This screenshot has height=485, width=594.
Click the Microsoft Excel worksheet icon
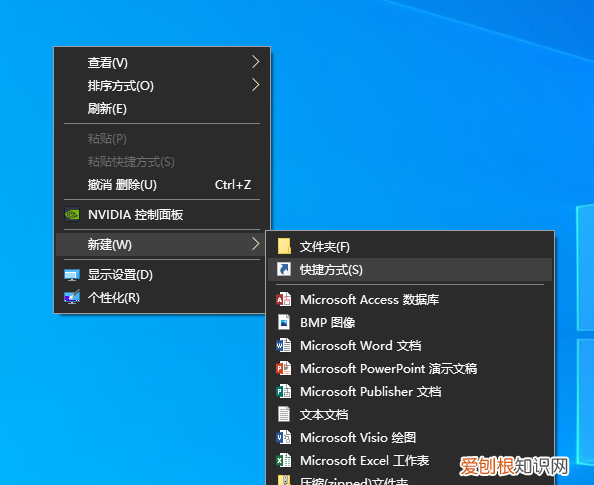(x=284, y=460)
